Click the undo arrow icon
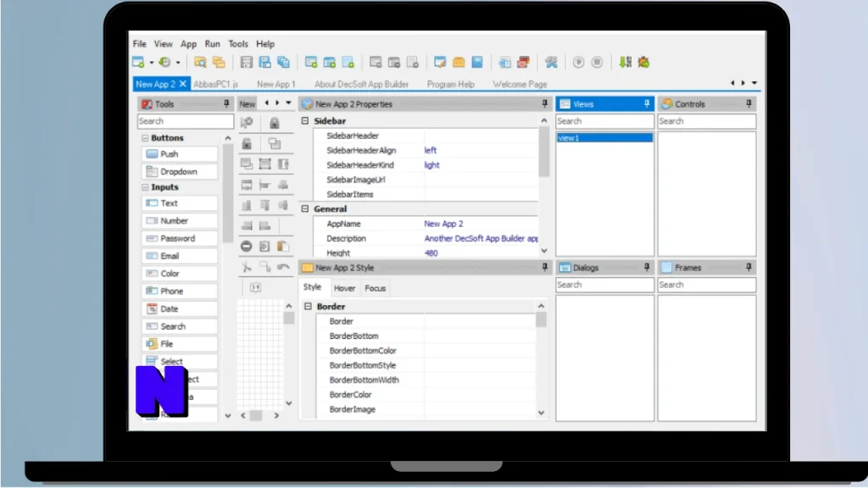Screen dimensions: 868x488 point(283,267)
